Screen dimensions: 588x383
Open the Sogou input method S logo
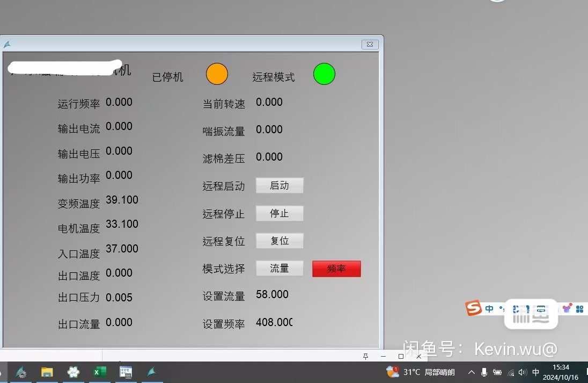tap(473, 308)
